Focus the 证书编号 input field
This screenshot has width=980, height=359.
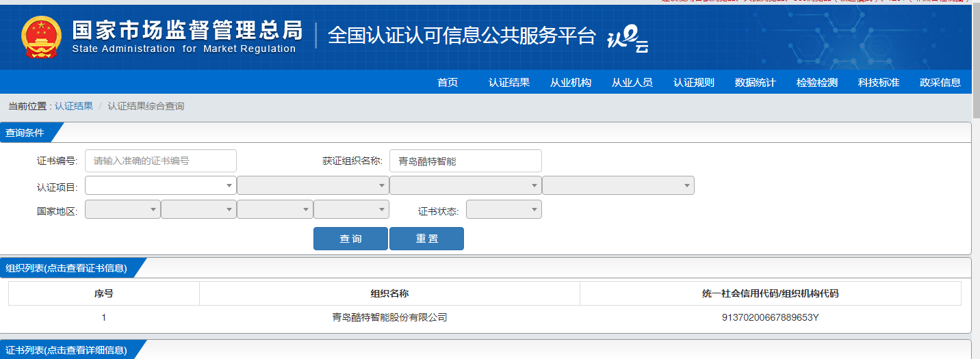pyautogui.click(x=161, y=161)
